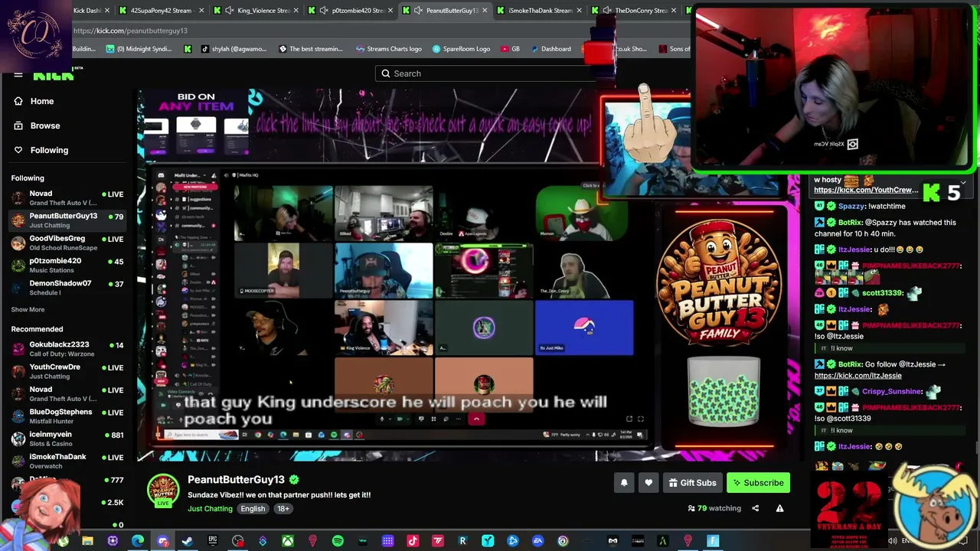The image size is (980, 551).
Task: Report stream using warning triangle icon
Action: (780, 508)
